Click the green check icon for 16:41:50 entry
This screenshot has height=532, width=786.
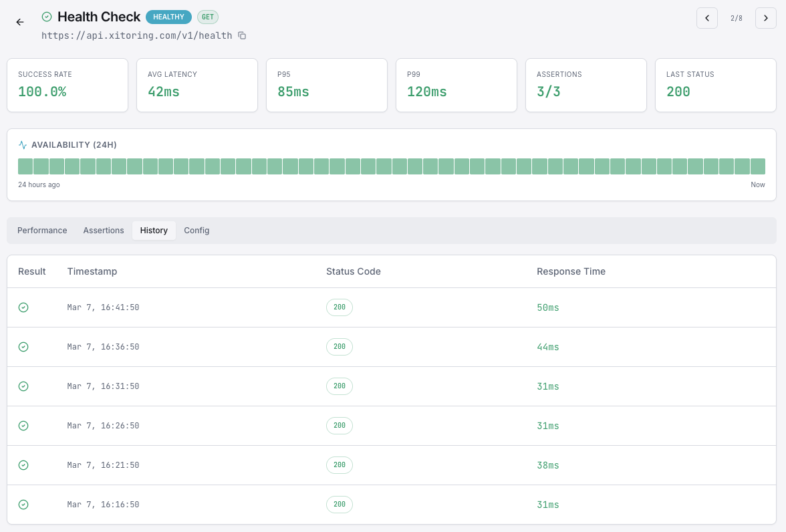coord(23,307)
